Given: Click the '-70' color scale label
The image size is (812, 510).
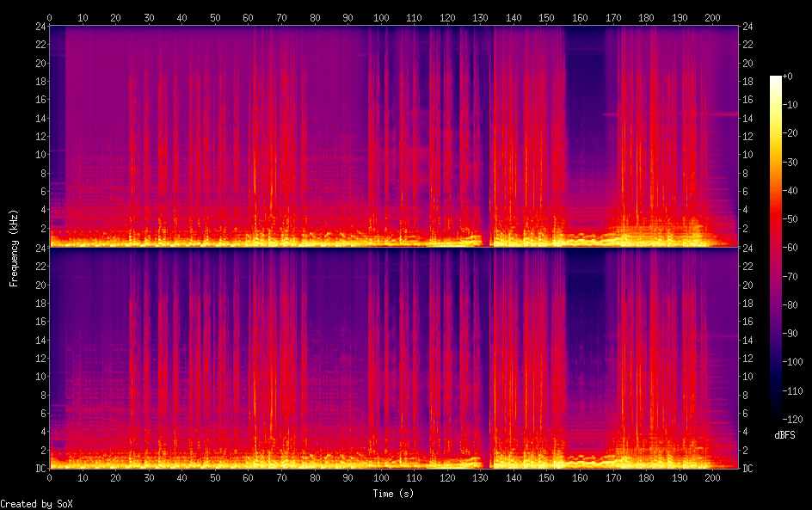Looking at the screenshot, I should coord(790,276).
